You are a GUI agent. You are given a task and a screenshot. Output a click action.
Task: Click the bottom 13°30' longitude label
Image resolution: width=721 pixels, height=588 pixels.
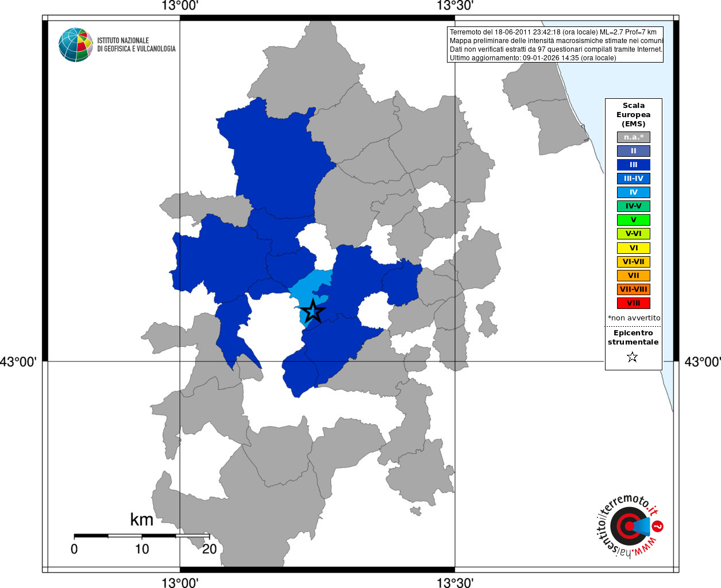(x=455, y=583)
